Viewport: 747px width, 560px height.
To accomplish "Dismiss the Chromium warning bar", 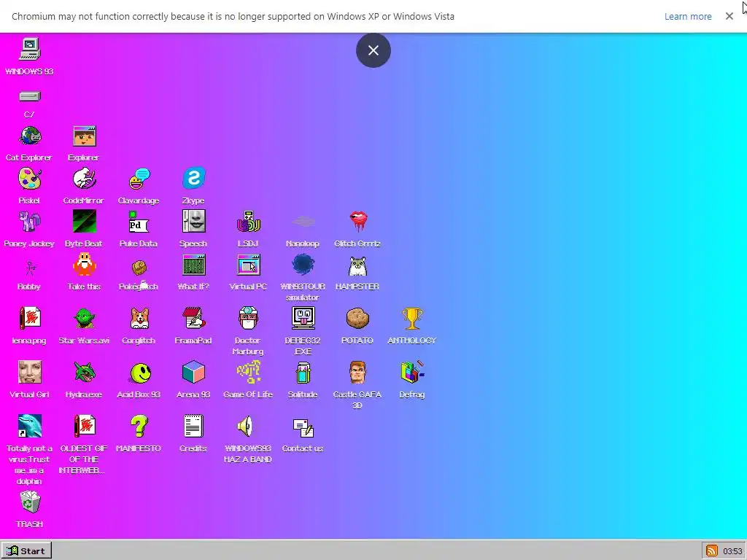I will [x=729, y=16].
